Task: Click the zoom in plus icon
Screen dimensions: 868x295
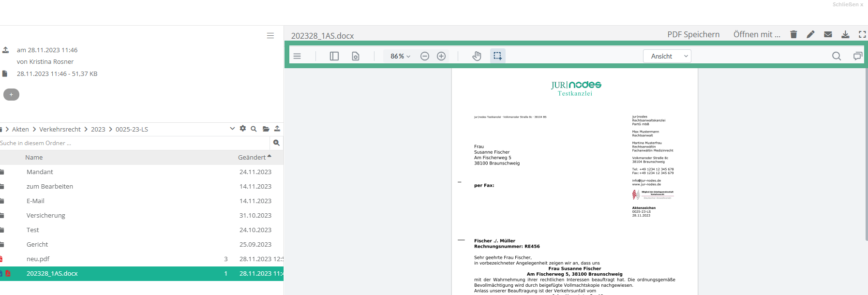Action: (x=441, y=56)
